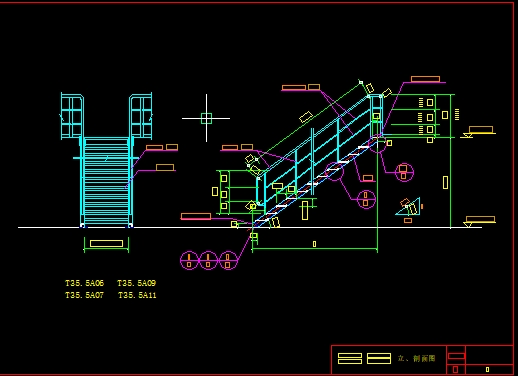This screenshot has width=518, height=376.
Task: Click the title block text 立、剖面图
Action: tap(416, 359)
